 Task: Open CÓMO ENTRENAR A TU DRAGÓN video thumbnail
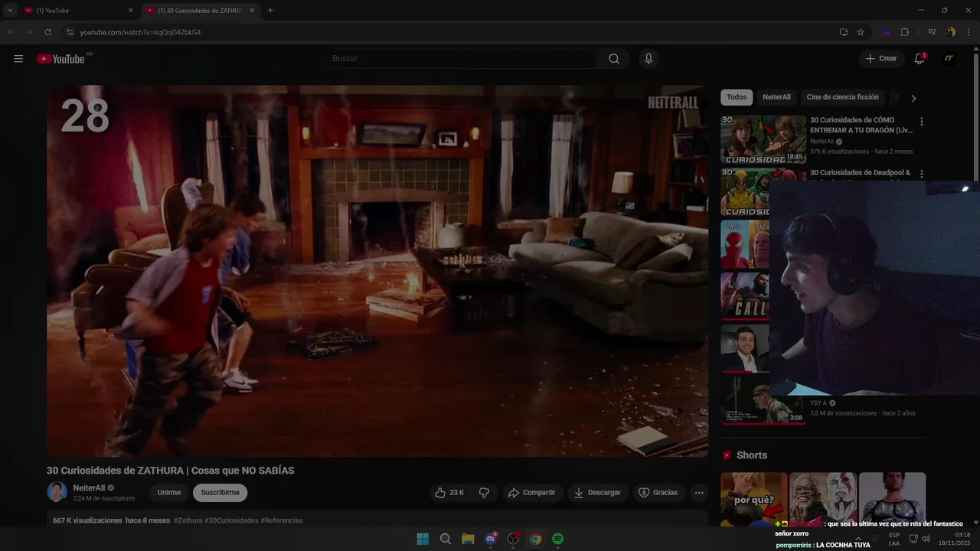[763, 139]
